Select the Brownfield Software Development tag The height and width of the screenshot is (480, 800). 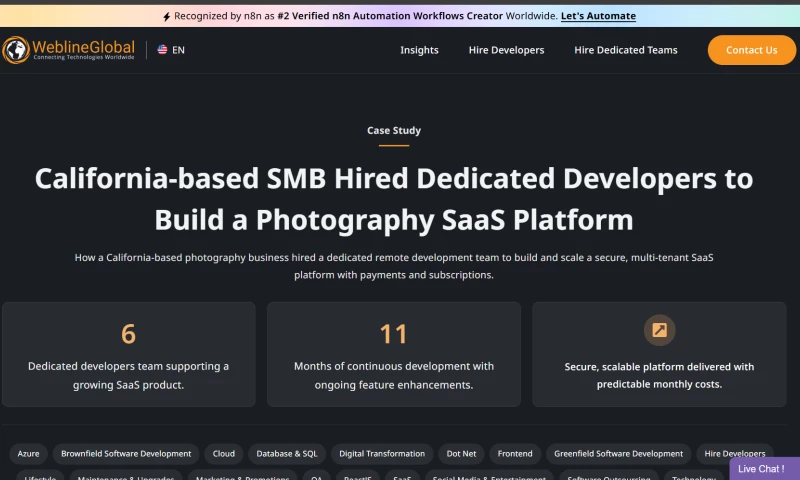(x=126, y=453)
